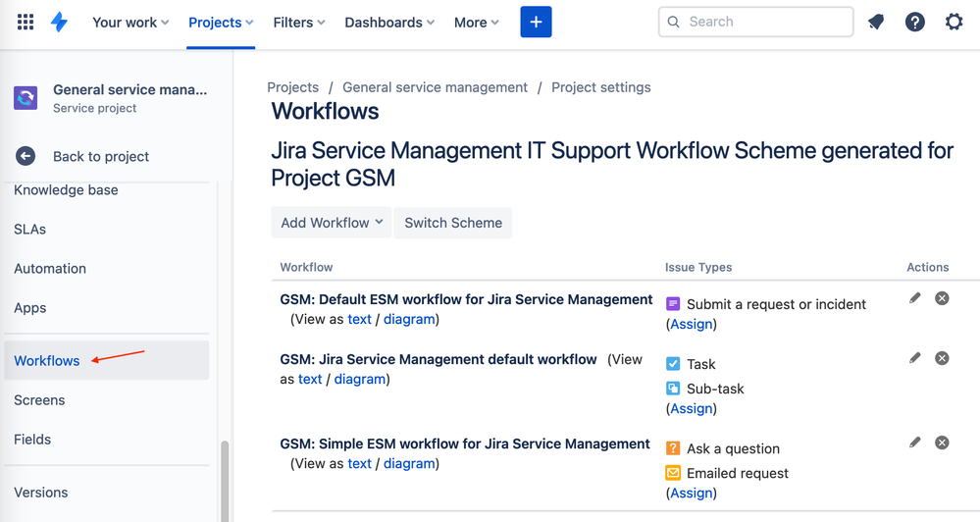Click the Submit a request or incident icon
This screenshot has height=522, width=980.
point(673,304)
